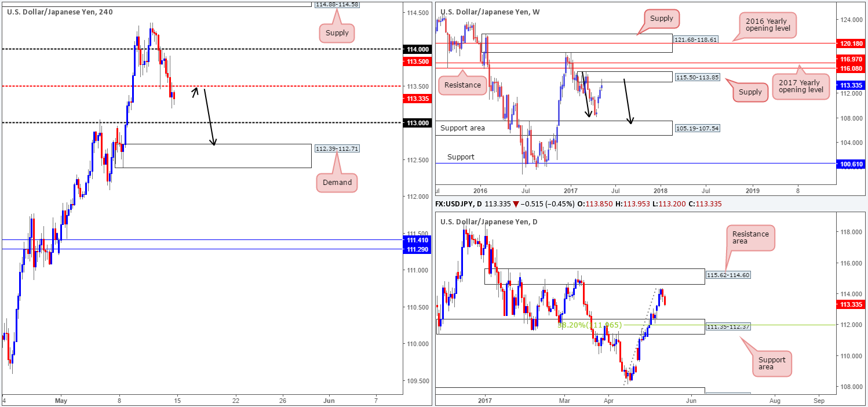Select the Demand callout on the 240 chart

tap(337, 182)
